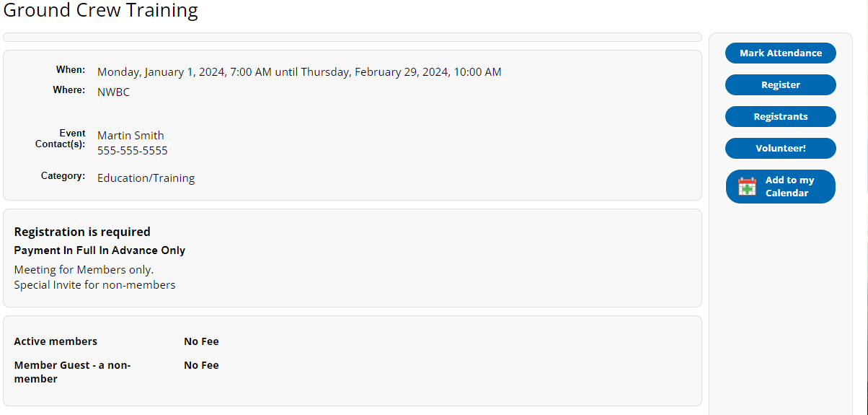Click the Volunteer! button
This screenshot has width=868, height=415.
[781, 149]
